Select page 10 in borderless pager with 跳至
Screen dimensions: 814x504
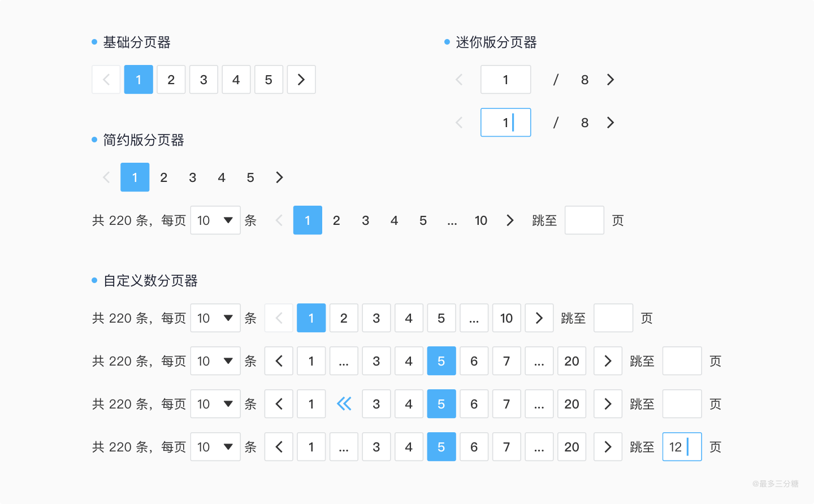pos(481,220)
